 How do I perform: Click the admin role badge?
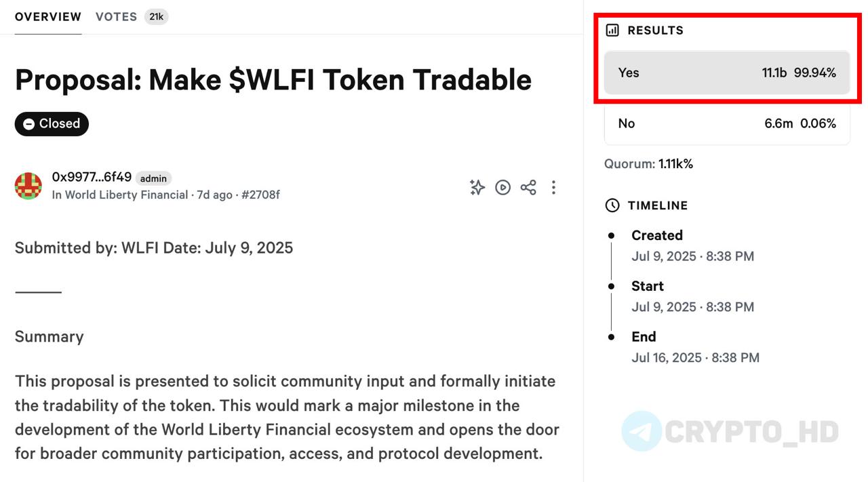(x=153, y=178)
